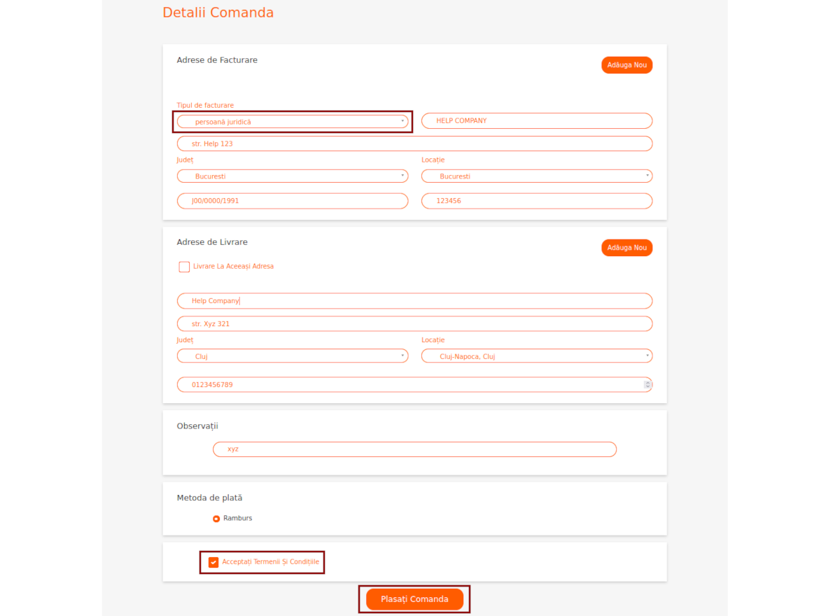Open the Tipul de facturare dropdown
Viewport: 840px width, 616px height.
click(x=293, y=122)
